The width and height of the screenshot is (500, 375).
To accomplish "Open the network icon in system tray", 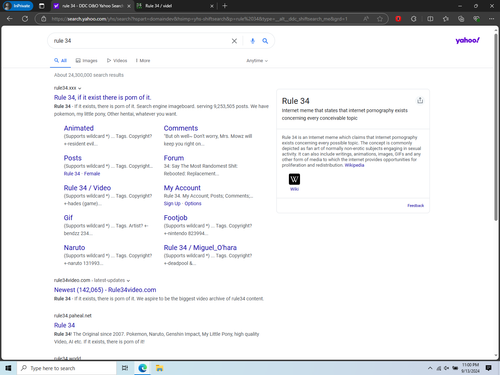I will [x=439, y=368].
